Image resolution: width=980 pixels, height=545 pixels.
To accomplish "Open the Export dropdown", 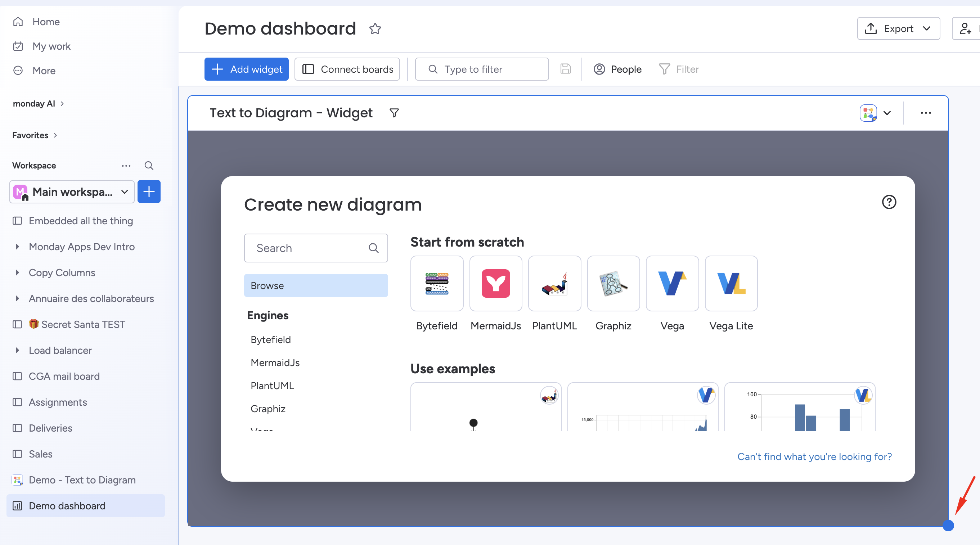I will click(x=898, y=28).
